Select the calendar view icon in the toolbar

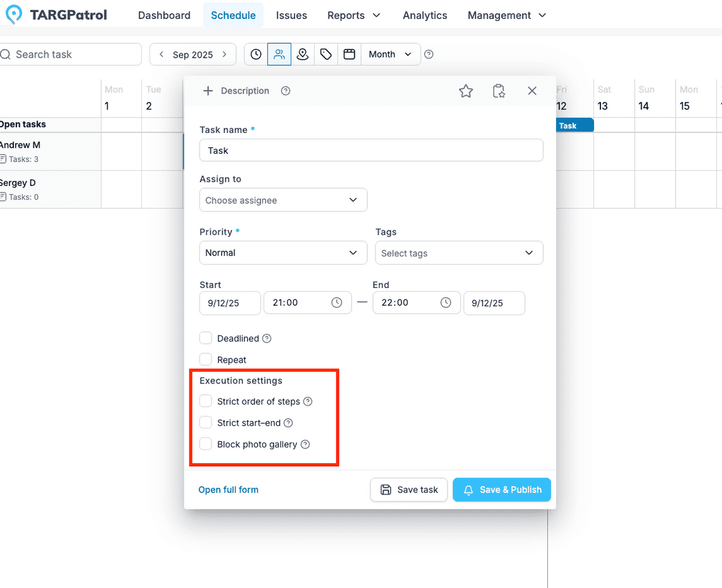point(350,54)
